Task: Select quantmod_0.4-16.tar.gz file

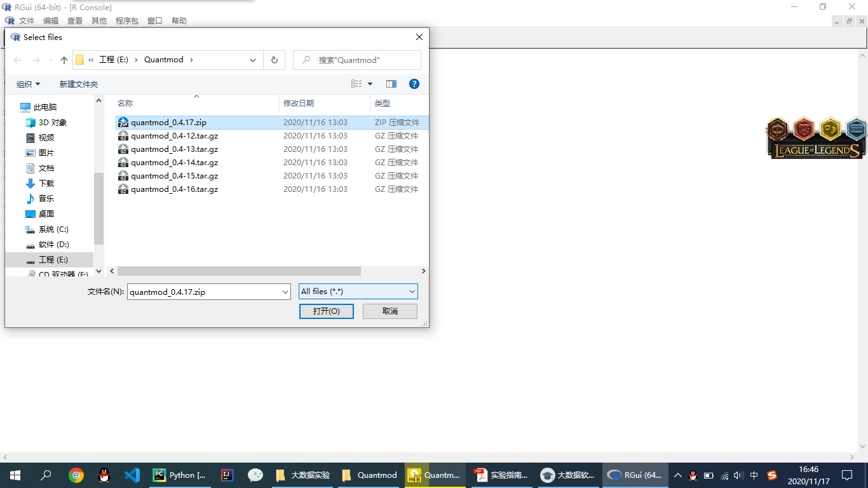Action: point(174,189)
